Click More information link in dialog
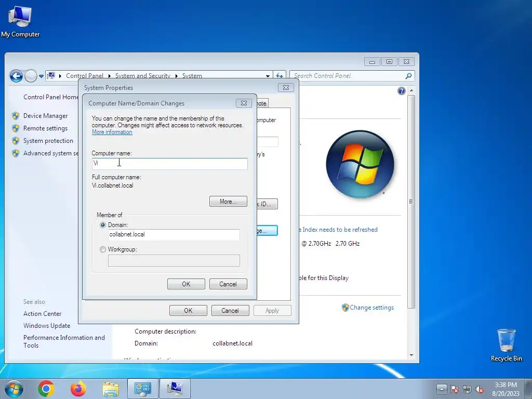This screenshot has height=399, width=532. (x=112, y=132)
